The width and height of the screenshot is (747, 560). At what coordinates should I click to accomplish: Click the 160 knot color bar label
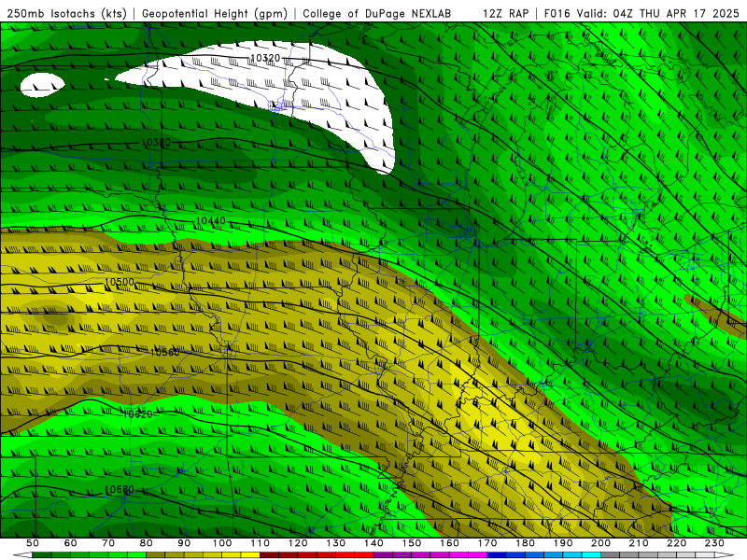tap(449, 543)
